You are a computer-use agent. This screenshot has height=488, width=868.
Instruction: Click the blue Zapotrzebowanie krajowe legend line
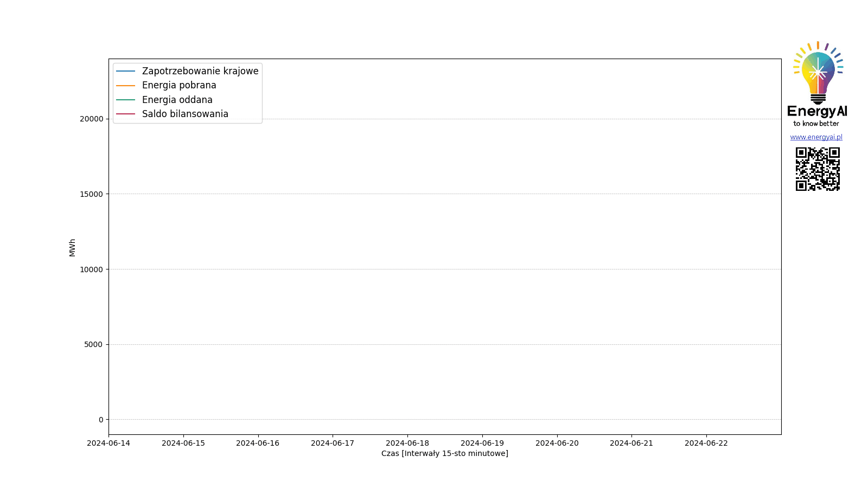click(125, 71)
